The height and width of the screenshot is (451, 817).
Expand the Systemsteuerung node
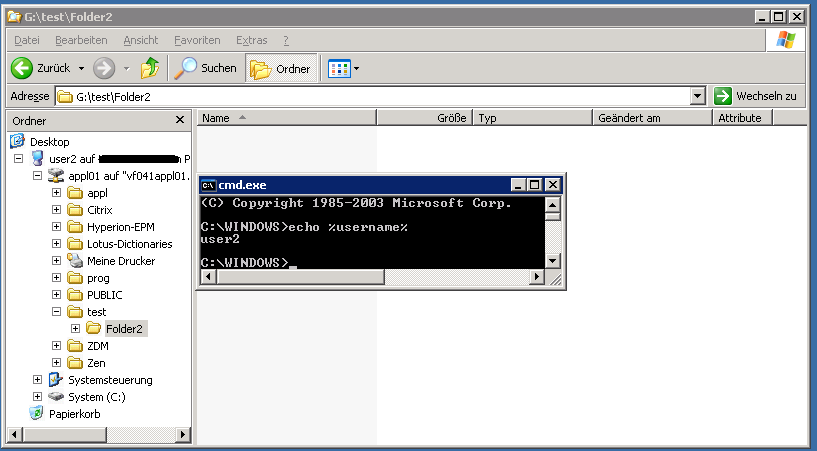(38, 380)
